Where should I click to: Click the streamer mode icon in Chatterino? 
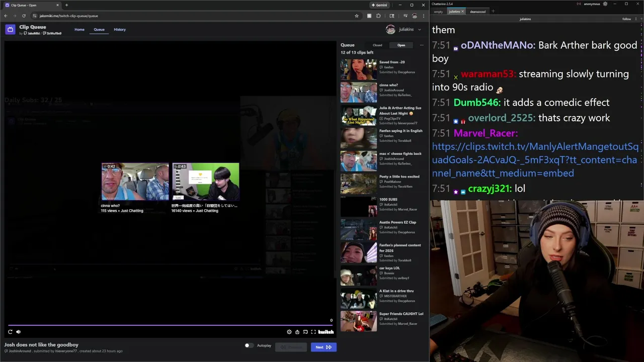pyautogui.click(x=579, y=4)
